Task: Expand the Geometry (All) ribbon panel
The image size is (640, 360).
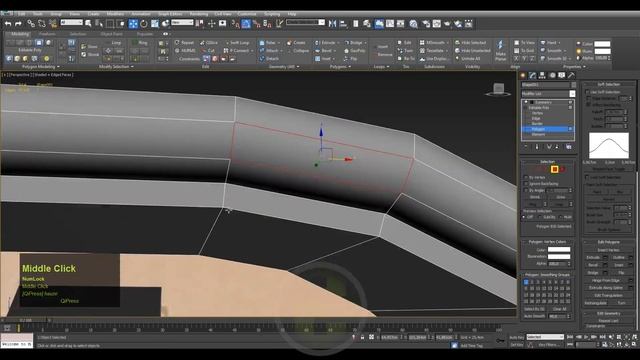Action: tap(284, 67)
